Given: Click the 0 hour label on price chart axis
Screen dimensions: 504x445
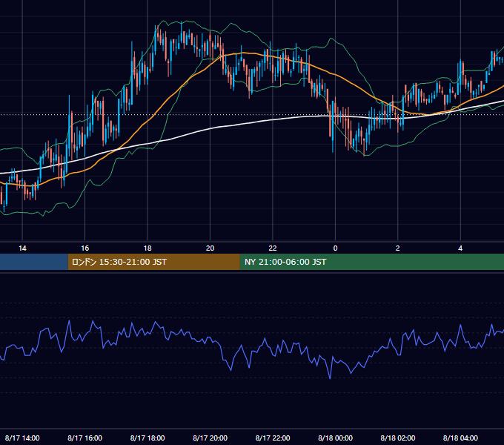Looking at the screenshot, I should click(335, 248).
